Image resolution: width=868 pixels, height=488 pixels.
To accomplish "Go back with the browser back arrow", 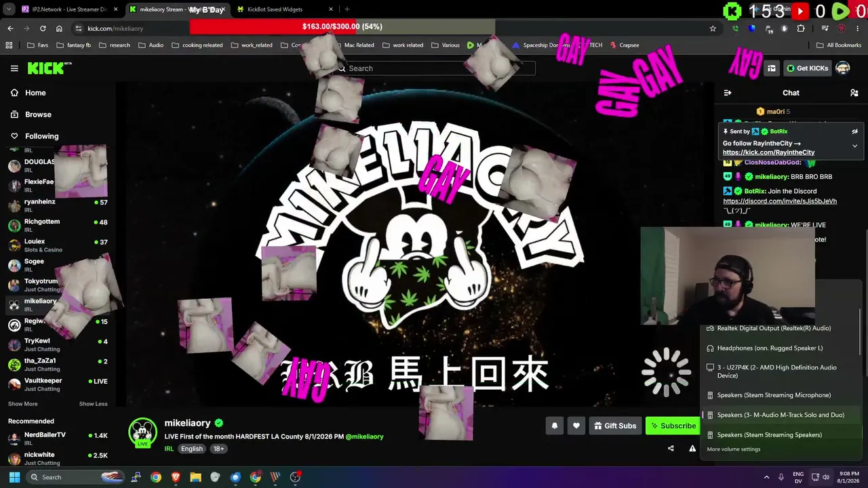I will [10, 28].
